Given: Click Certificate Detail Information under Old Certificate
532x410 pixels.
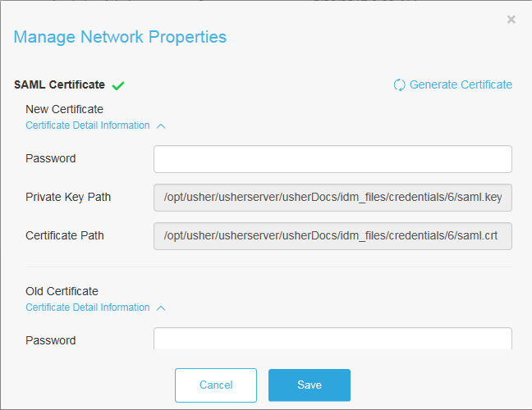Looking at the screenshot, I should click(x=88, y=307).
